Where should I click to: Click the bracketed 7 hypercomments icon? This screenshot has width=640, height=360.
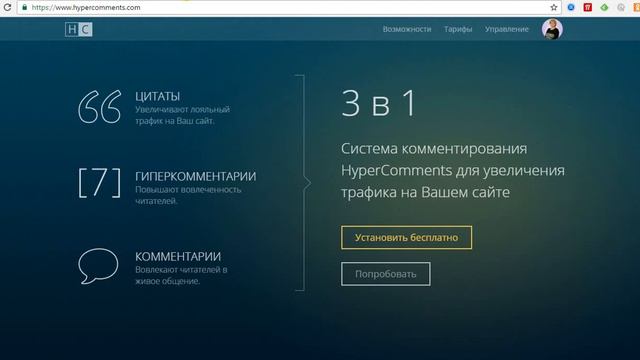click(x=100, y=183)
